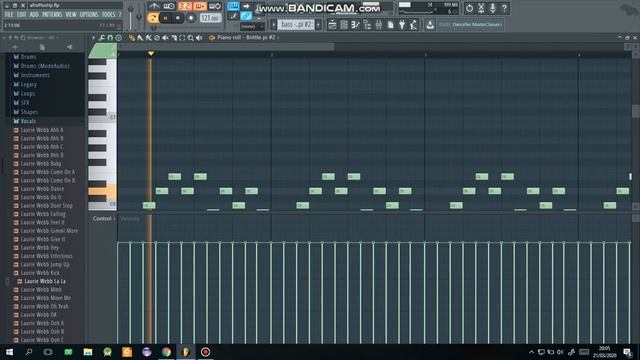
Task: Toggle the 3-2-1 countdown before recording
Action: tap(184, 6)
